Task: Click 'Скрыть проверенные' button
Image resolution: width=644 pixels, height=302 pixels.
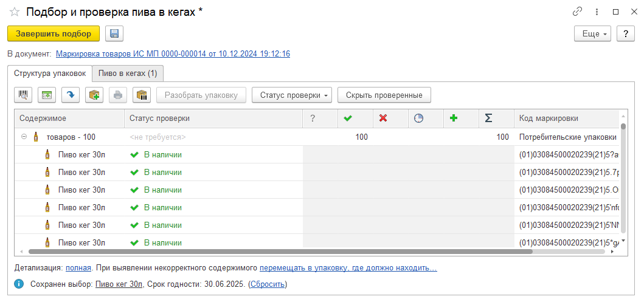Action: tap(384, 95)
